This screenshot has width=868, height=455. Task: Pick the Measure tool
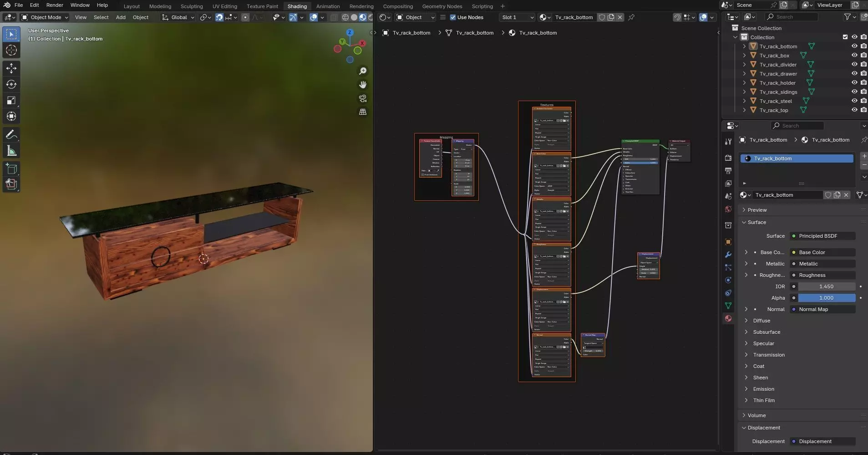pyautogui.click(x=11, y=151)
